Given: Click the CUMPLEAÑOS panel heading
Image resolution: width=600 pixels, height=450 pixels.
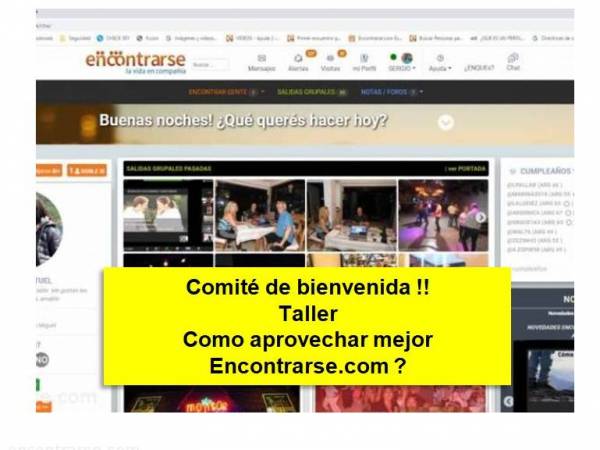Looking at the screenshot, I should click(545, 171).
